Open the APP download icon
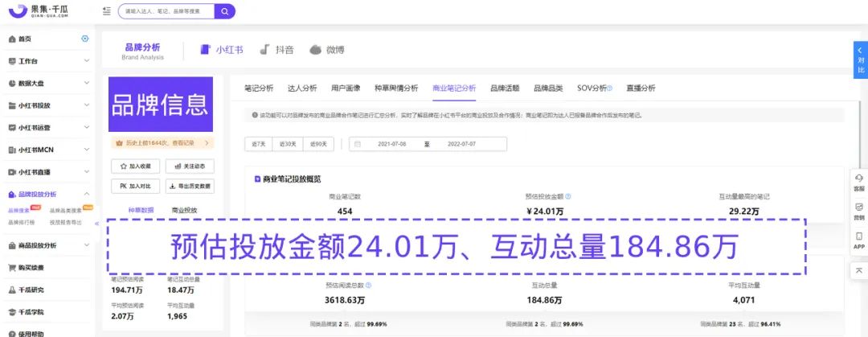Screen dimensions: 868x337 859,240
